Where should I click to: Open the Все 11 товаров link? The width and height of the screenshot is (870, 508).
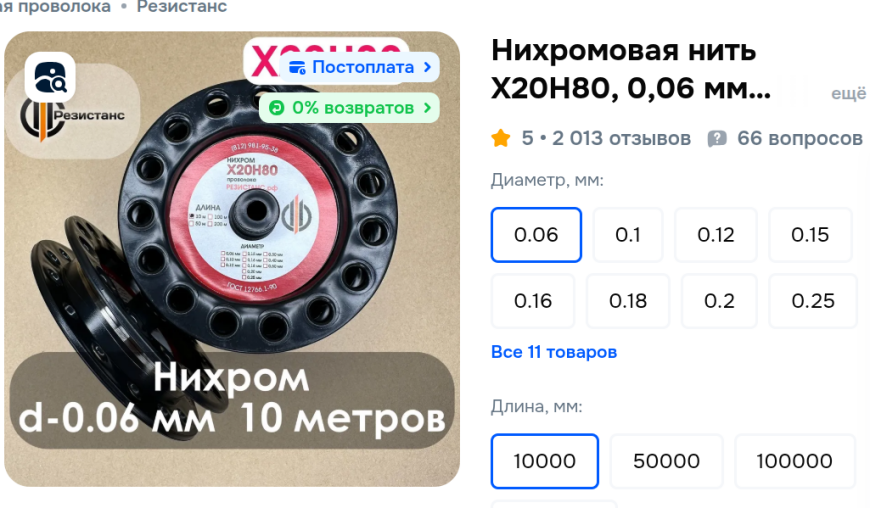click(x=554, y=352)
